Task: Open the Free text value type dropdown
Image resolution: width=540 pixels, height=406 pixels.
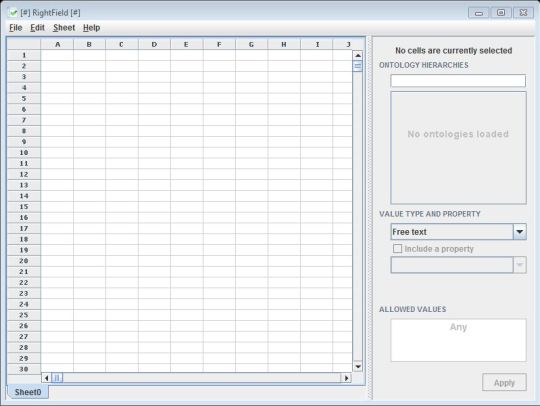Action: tap(458, 232)
